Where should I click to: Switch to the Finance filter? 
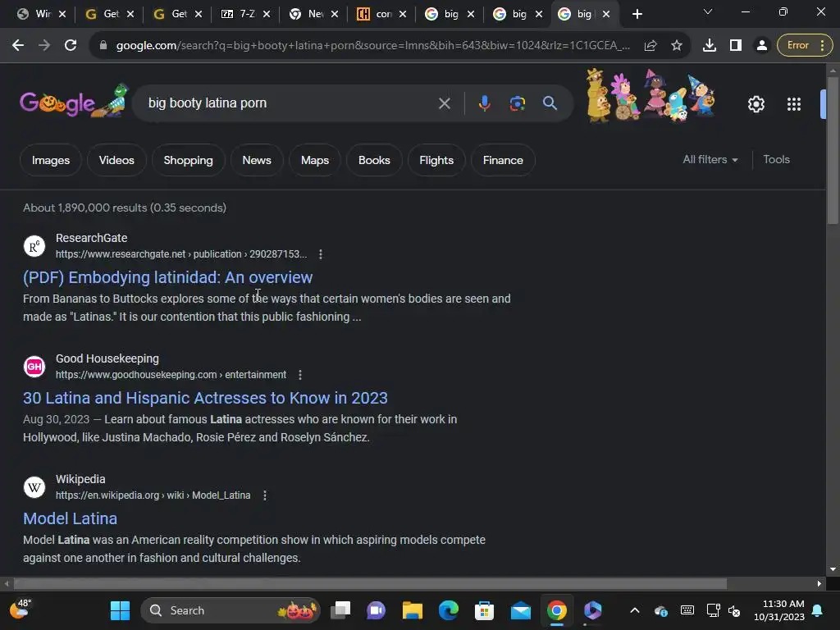point(503,160)
